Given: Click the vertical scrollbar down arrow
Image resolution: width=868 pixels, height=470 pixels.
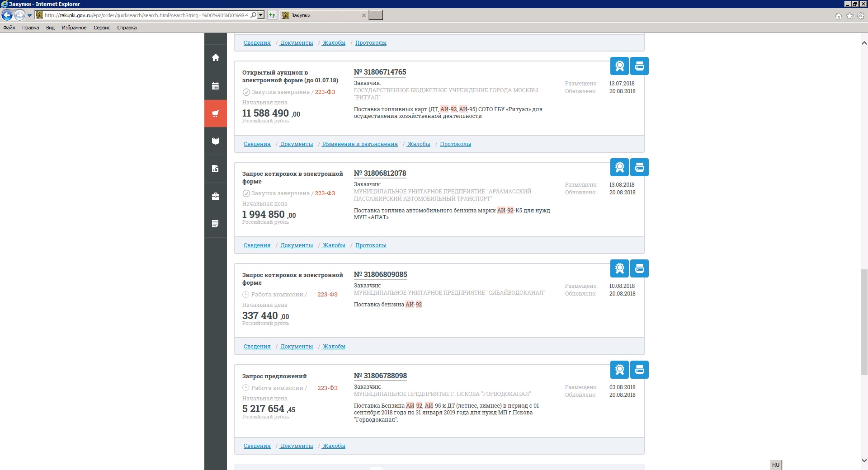Looking at the screenshot, I should coord(864,461).
